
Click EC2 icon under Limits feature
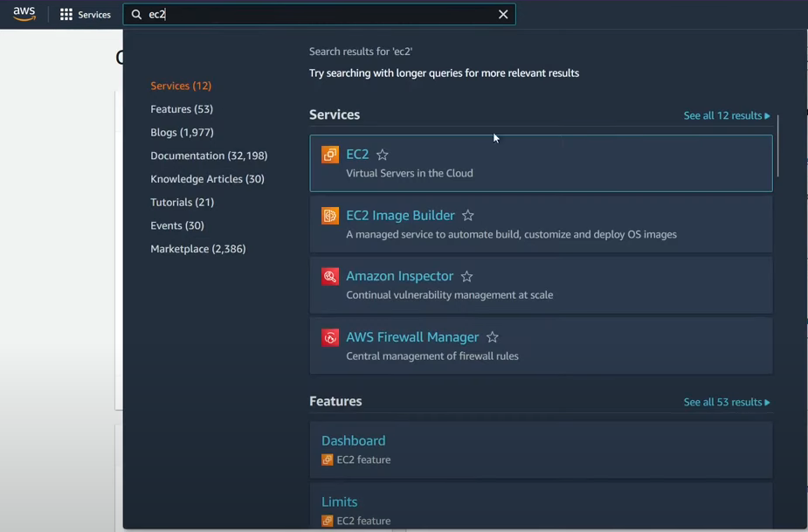click(x=328, y=521)
